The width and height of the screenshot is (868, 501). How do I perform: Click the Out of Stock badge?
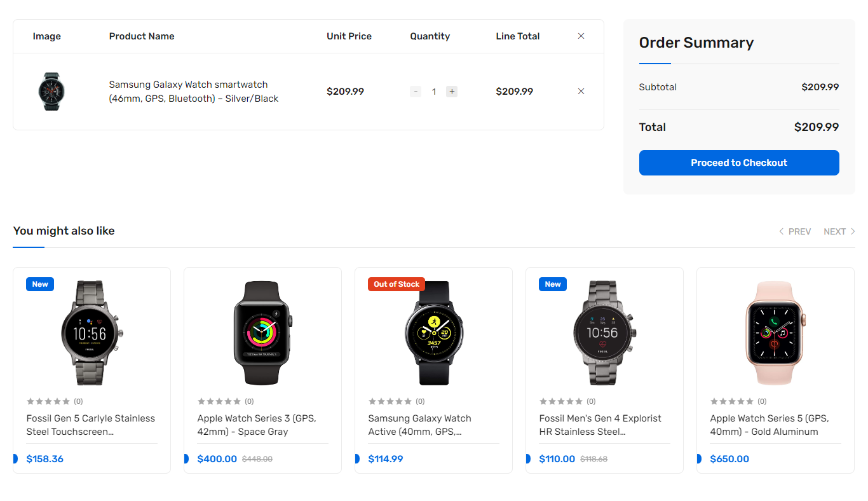tap(397, 284)
